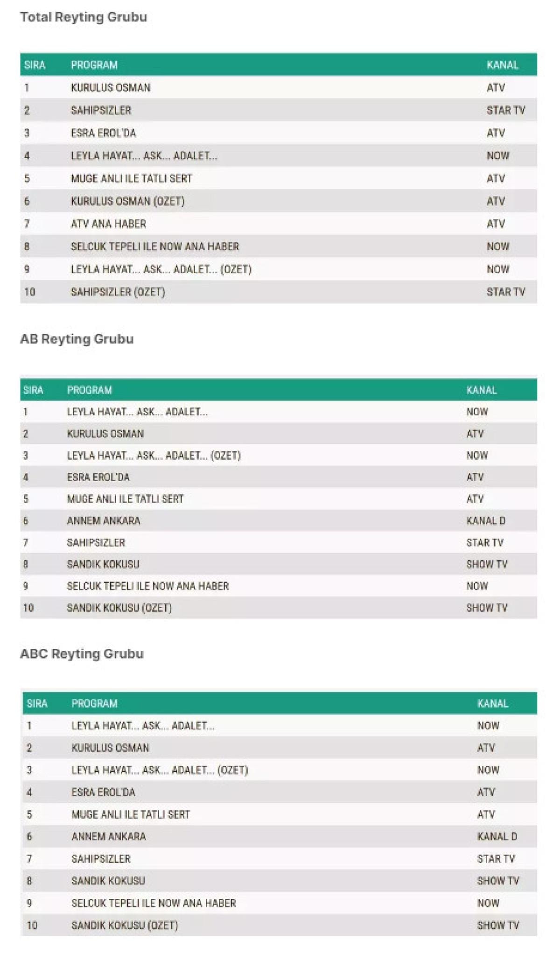Select SANDIK KOKUSU (OZET) in ABC table
Viewport: 560px width, 954px height.
click(x=125, y=925)
